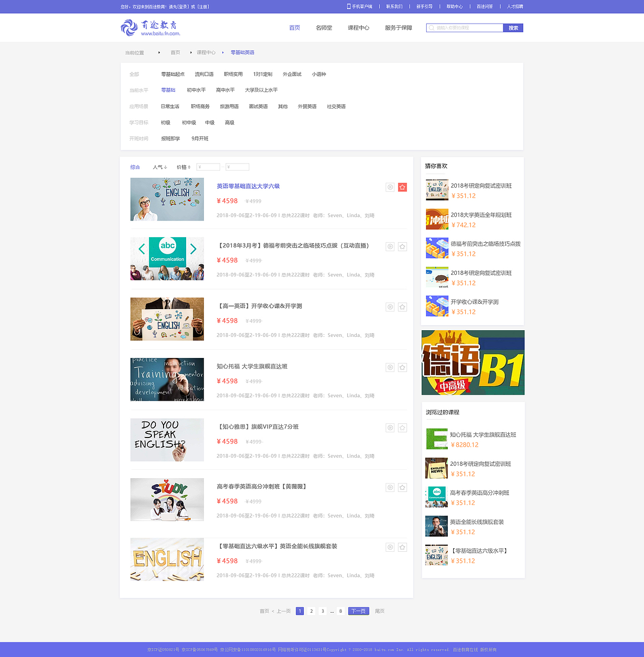Image resolution: width=644 pixels, height=657 pixels.
Task: Click course title 【知心雅思】旗舰VIP直达7分班
Action: tap(258, 427)
